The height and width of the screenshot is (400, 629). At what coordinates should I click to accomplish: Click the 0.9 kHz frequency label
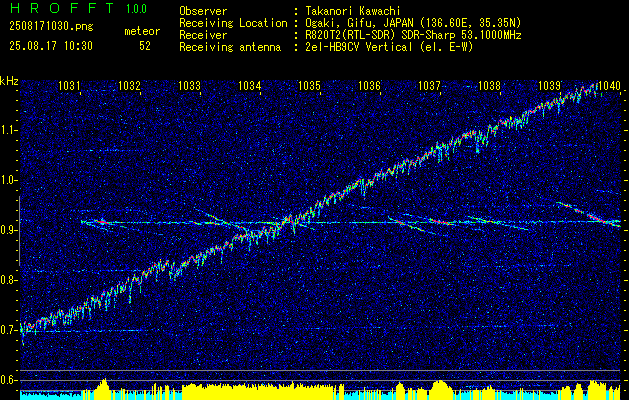click(x=7, y=230)
